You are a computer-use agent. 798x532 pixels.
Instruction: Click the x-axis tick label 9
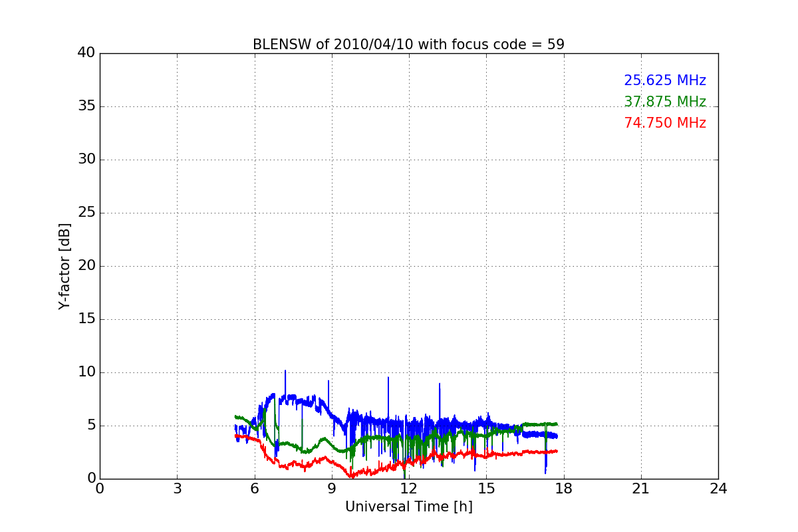coord(332,489)
